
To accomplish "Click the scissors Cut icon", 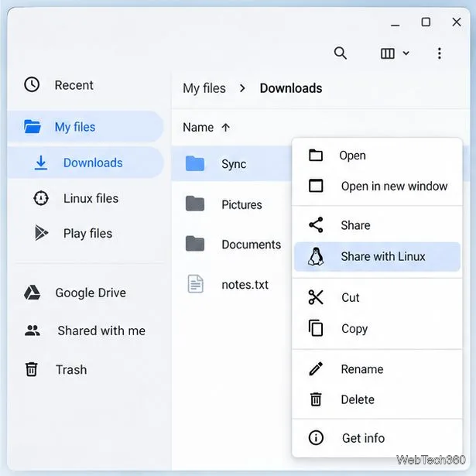I will [x=316, y=297].
